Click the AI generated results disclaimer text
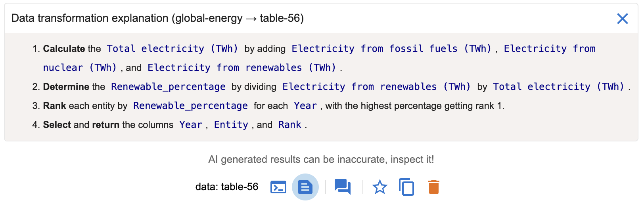 [x=321, y=160]
